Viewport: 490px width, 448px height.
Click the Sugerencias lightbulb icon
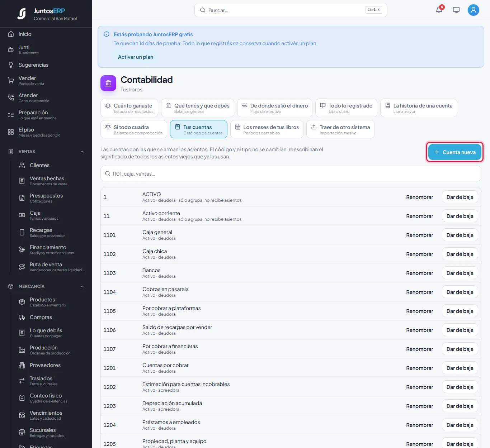11,65
